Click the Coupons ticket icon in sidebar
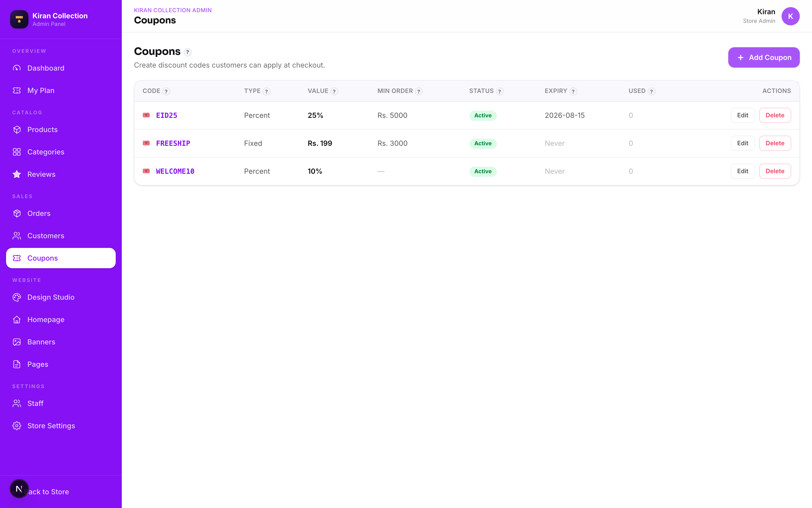This screenshot has height=508, width=812. (17, 258)
